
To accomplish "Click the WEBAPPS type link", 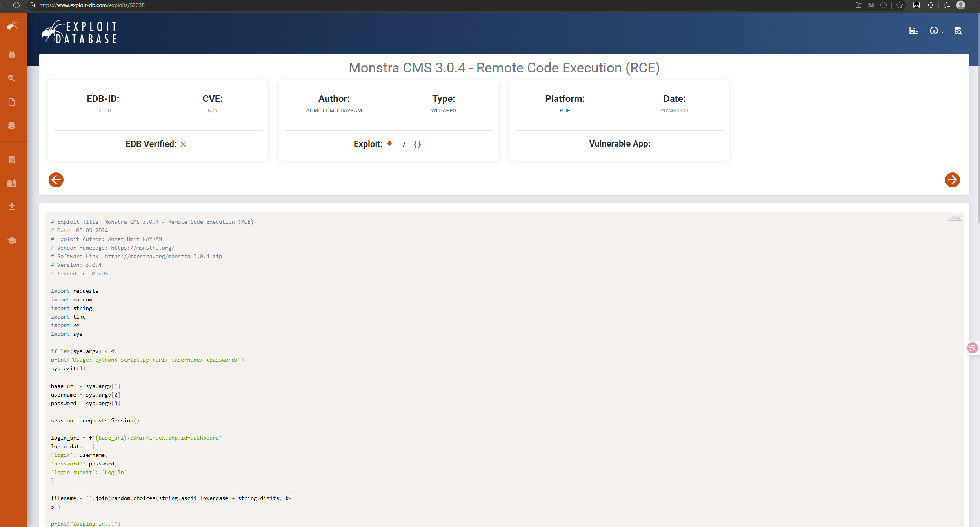I will coord(444,110).
